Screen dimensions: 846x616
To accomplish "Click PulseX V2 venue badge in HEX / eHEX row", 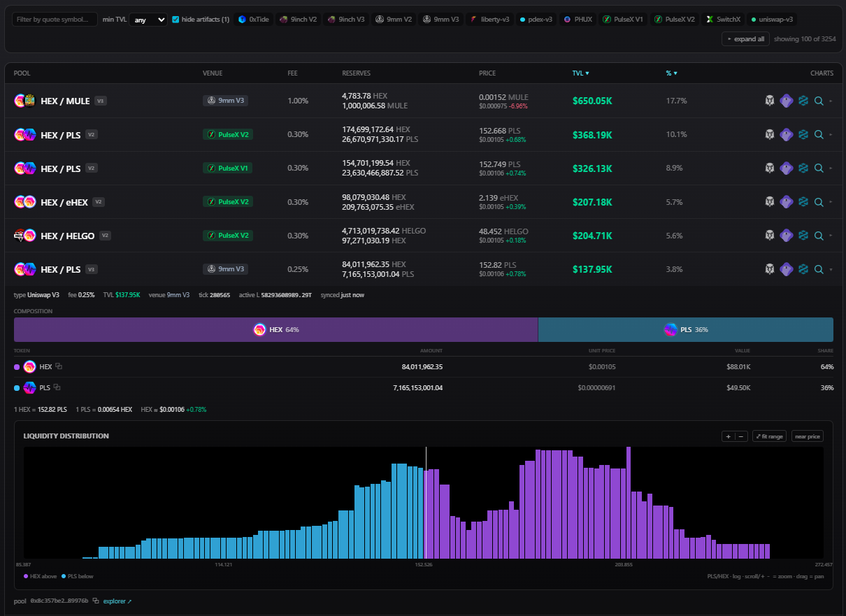I will [x=227, y=201].
